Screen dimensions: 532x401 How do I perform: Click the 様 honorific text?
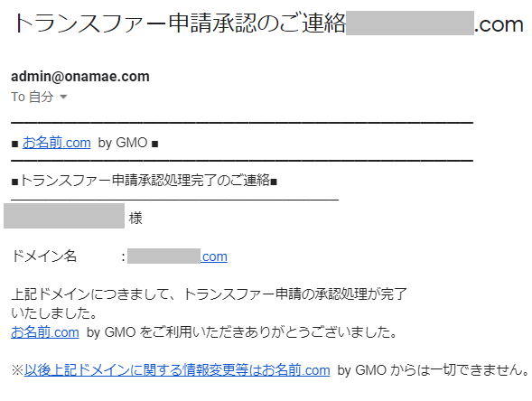135,219
